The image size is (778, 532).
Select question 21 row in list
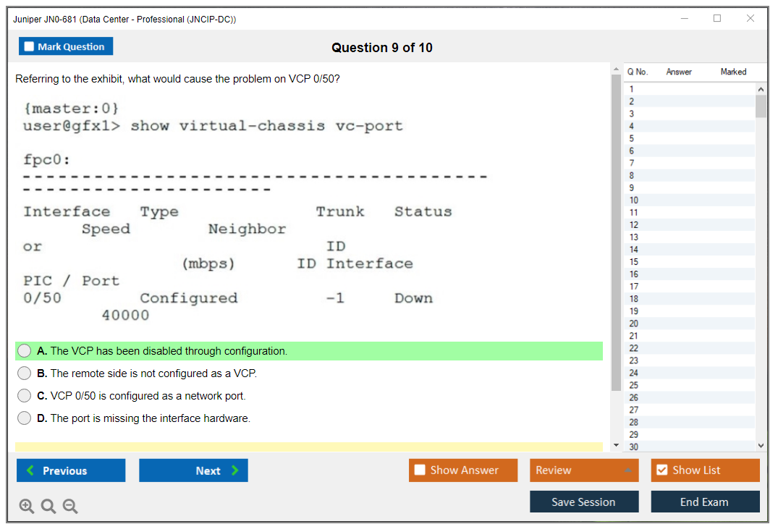coord(634,336)
